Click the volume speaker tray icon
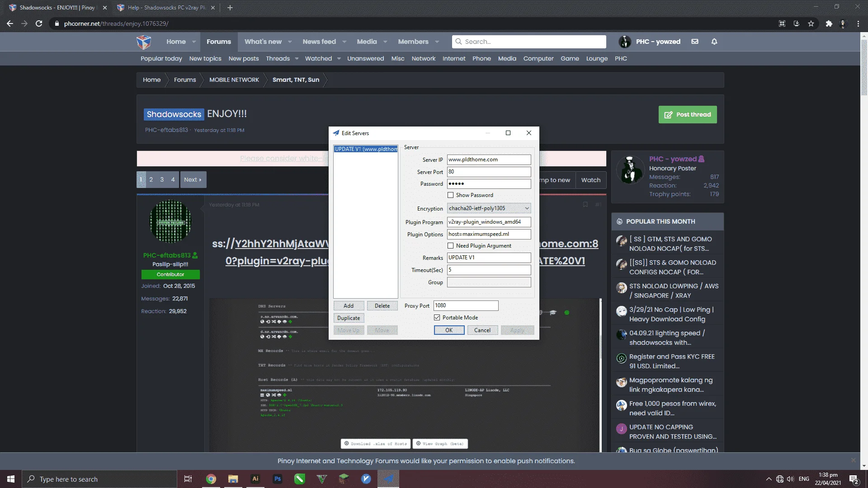Viewport: 868px width, 488px height. [790, 479]
